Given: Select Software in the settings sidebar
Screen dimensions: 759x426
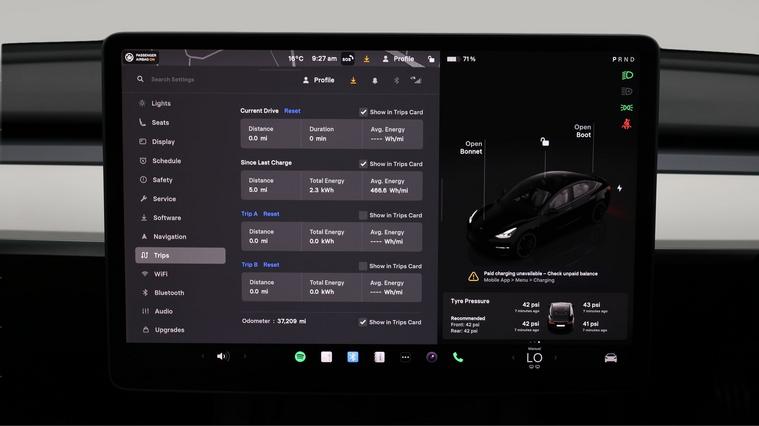Looking at the screenshot, I should point(167,218).
